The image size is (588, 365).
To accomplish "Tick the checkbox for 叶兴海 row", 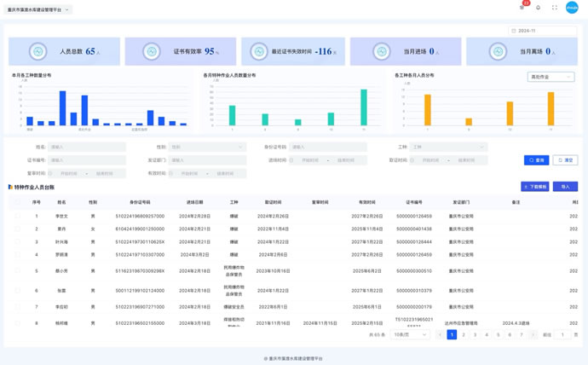I will point(17,242).
